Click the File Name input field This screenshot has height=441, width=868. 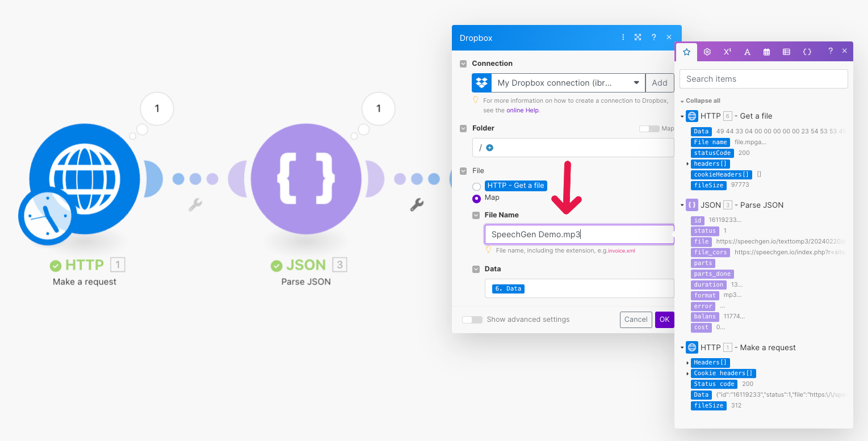tap(579, 234)
